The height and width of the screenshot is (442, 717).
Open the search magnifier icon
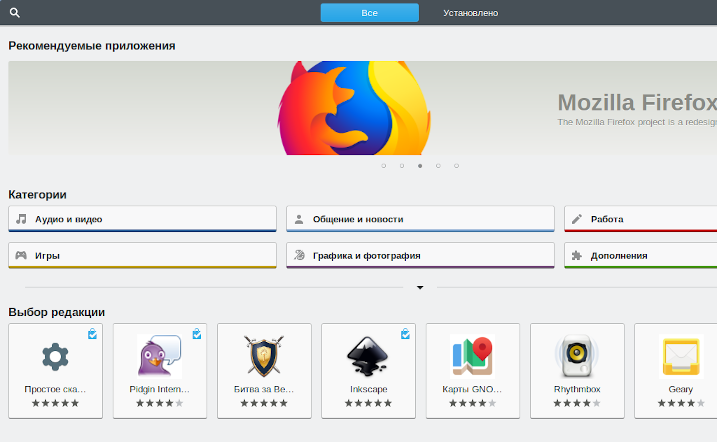15,13
